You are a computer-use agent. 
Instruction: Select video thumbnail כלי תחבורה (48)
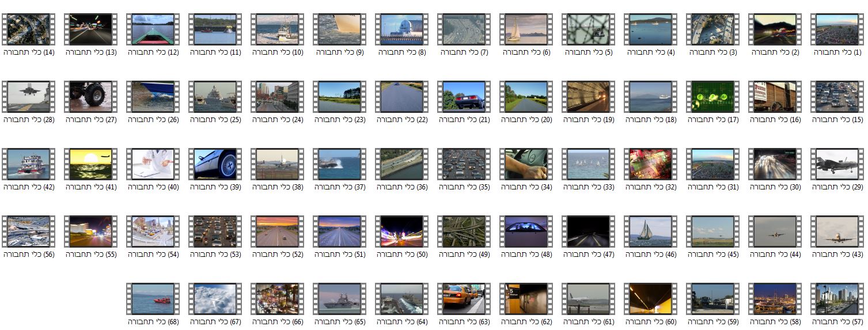(x=526, y=232)
